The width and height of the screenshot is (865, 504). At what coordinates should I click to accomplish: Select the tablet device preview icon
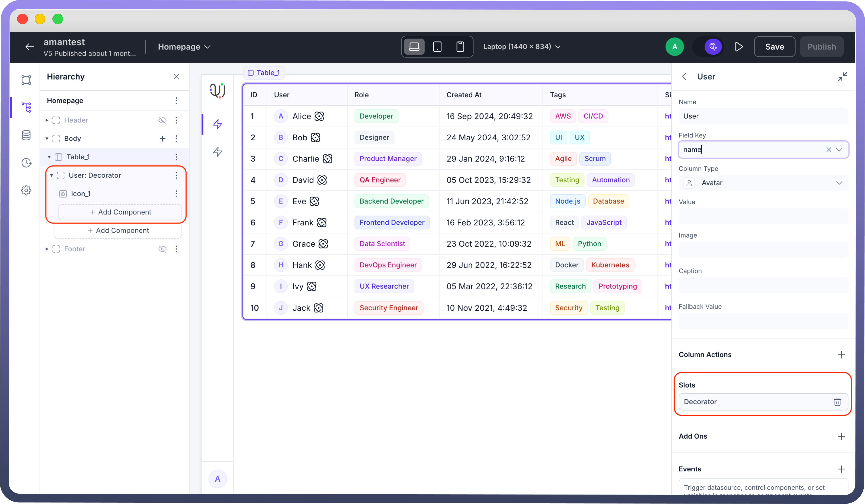coord(437,47)
